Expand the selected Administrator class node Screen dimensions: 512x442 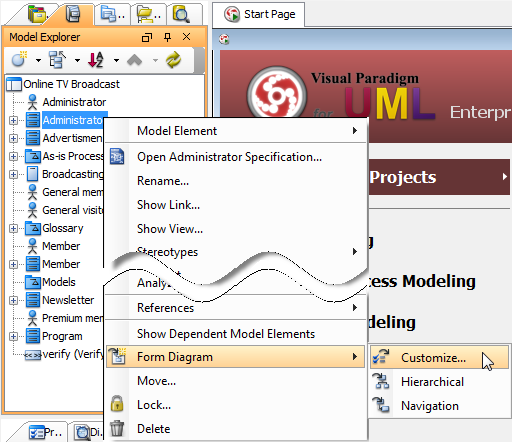click(13, 120)
